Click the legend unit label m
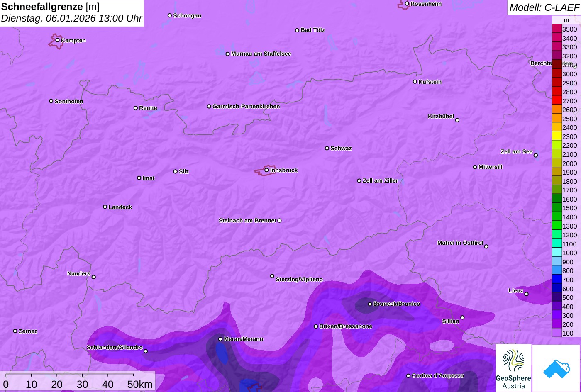Screen dimensions: 581x392 pos(566,20)
